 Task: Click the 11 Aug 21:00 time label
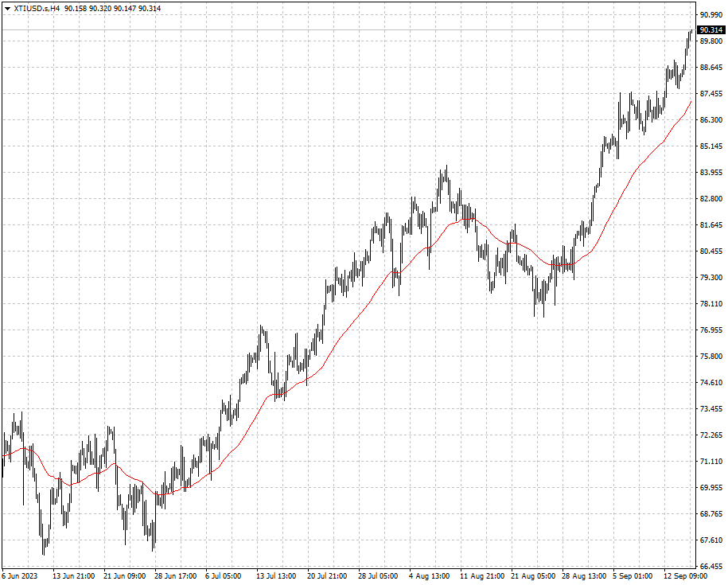click(482, 576)
